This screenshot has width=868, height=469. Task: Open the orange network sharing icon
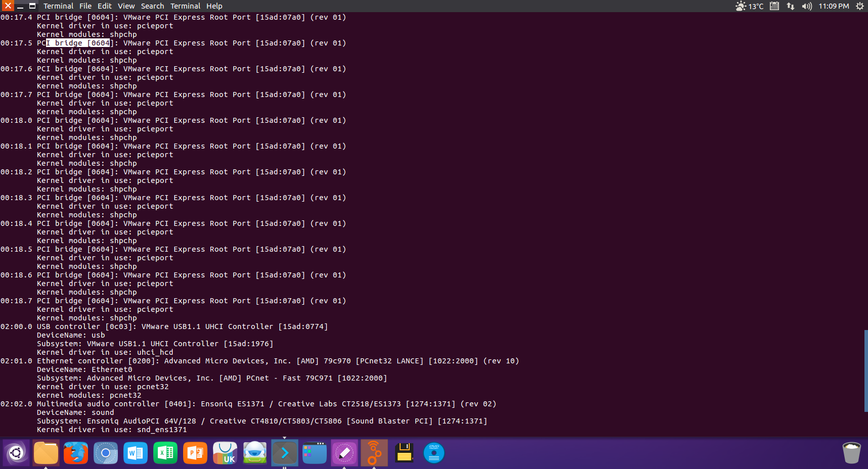tap(374, 453)
